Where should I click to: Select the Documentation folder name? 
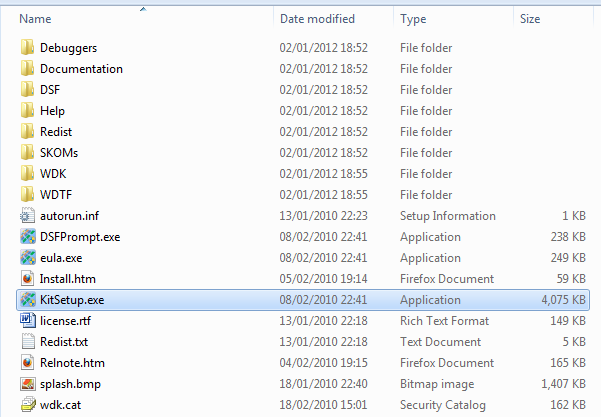[81, 69]
